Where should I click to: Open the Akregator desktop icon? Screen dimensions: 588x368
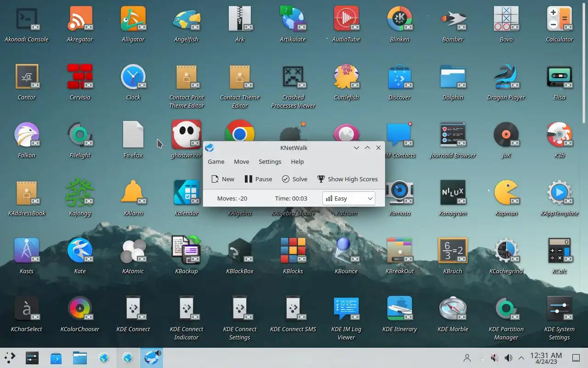point(80,24)
